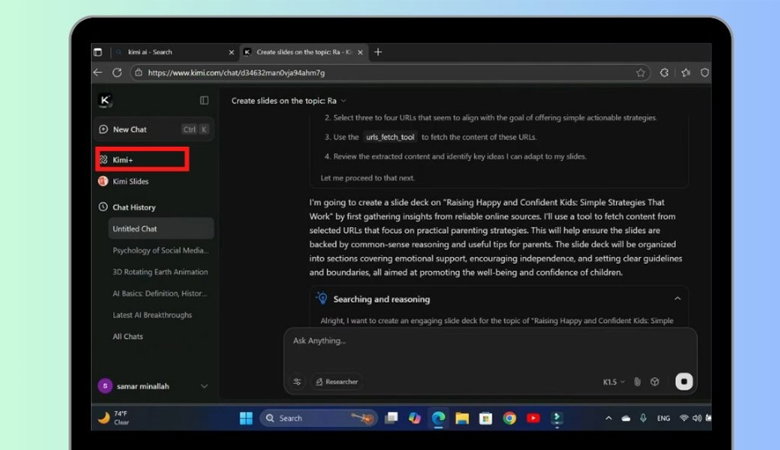Open the chat title dropdown arrow

343,101
